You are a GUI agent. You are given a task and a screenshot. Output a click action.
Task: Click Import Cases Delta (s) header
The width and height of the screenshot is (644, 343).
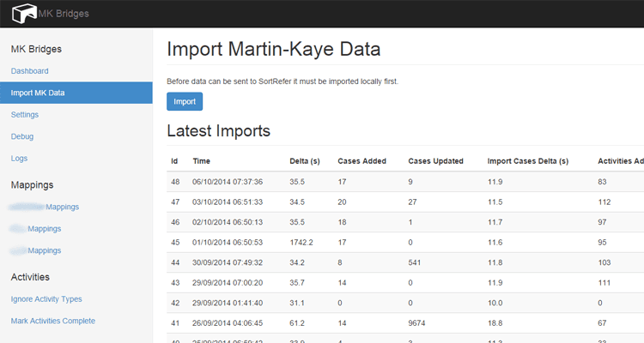[x=528, y=160]
